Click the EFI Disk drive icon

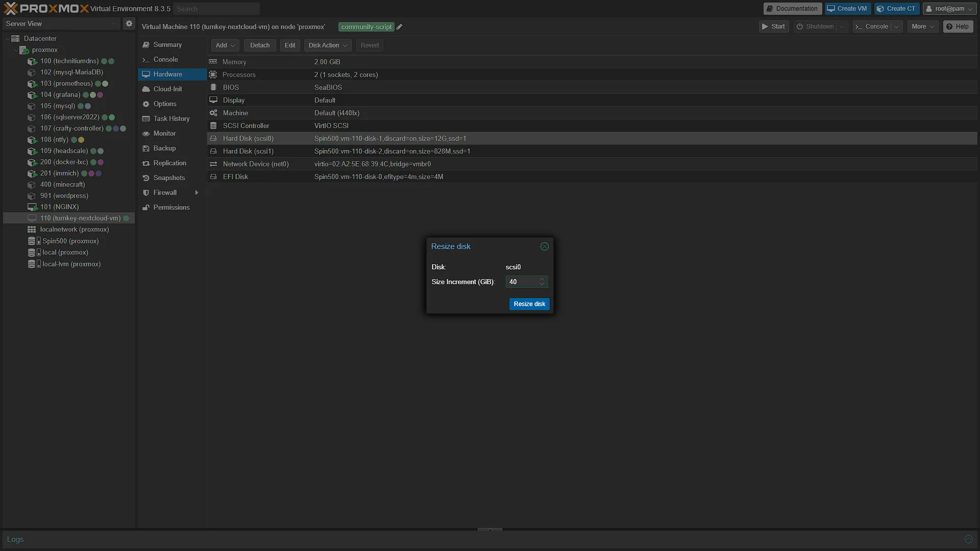coord(213,177)
